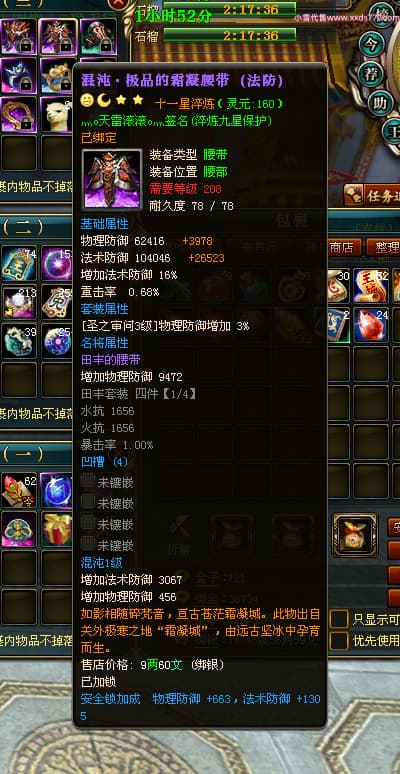The image size is (400, 774).
Task: Select the red gift box item
Action: (56, 529)
